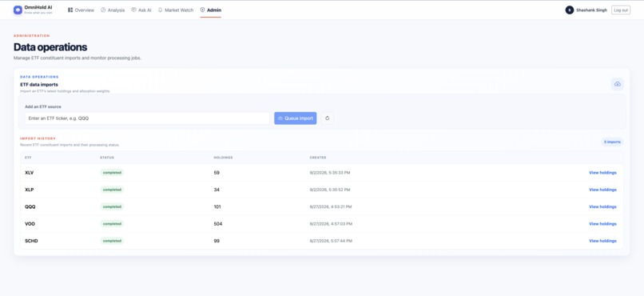Click the XLP created timestamp
644x296 pixels.
click(x=330, y=190)
